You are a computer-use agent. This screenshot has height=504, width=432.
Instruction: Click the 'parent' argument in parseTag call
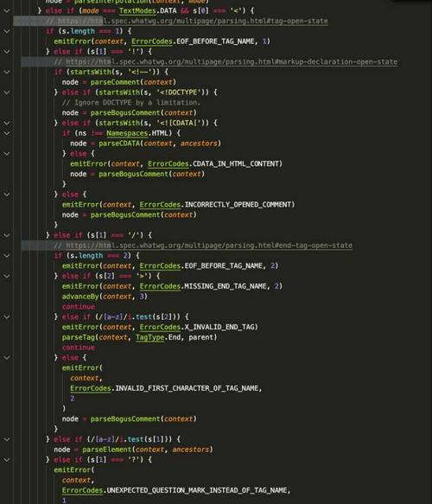point(200,337)
